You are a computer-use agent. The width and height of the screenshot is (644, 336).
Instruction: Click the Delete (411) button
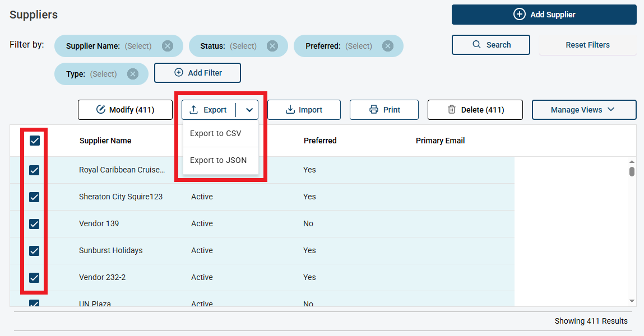(x=475, y=110)
